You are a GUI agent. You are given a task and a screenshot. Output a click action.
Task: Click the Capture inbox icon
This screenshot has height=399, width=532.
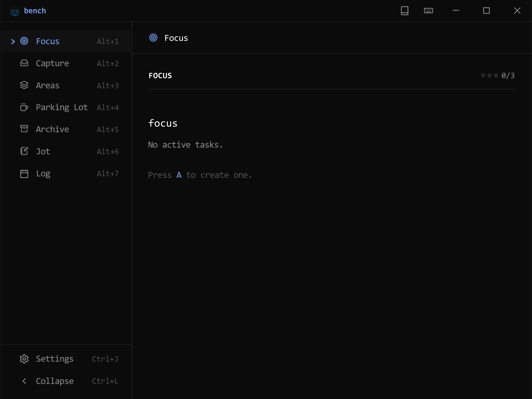coord(24,63)
